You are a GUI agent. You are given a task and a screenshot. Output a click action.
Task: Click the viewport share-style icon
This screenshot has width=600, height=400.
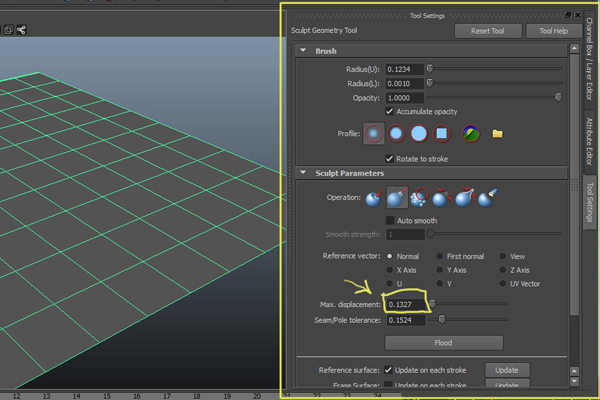21,29
